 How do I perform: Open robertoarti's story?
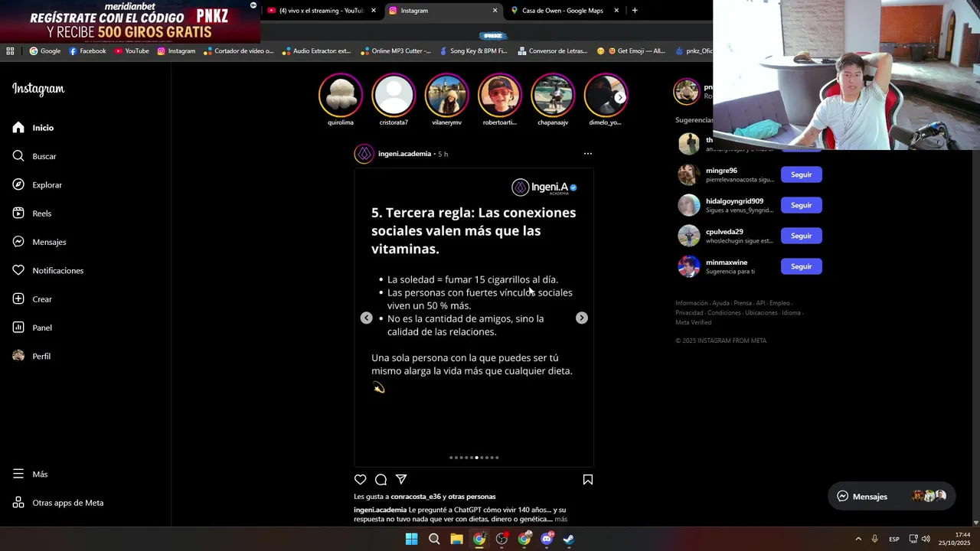click(499, 95)
